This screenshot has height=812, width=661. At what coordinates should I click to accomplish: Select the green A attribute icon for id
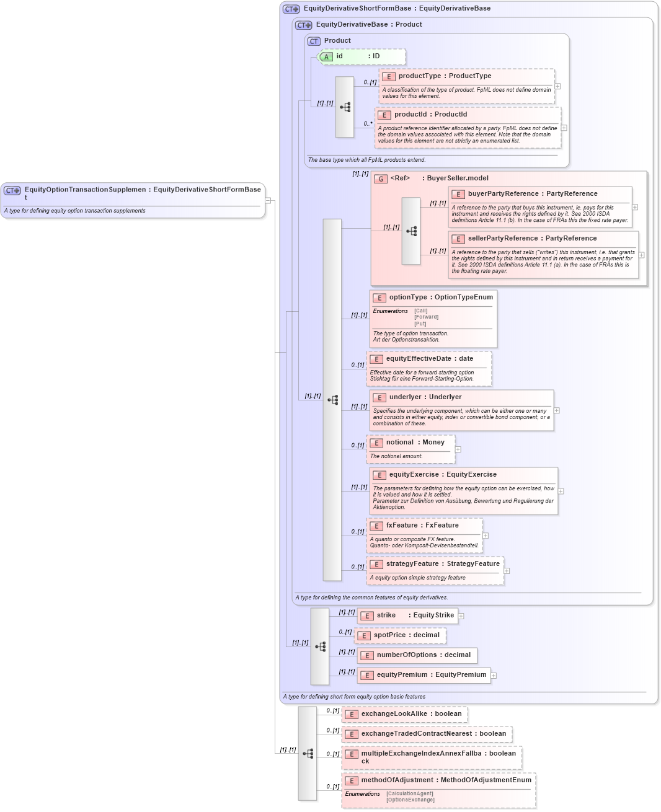click(x=326, y=57)
